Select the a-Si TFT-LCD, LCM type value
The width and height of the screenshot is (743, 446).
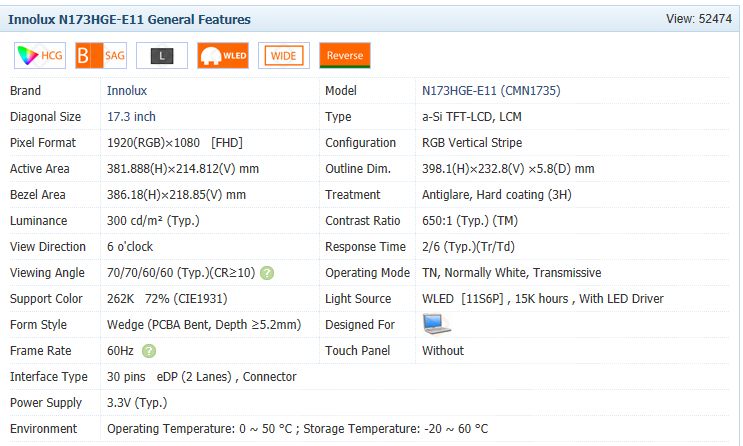[x=472, y=117]
